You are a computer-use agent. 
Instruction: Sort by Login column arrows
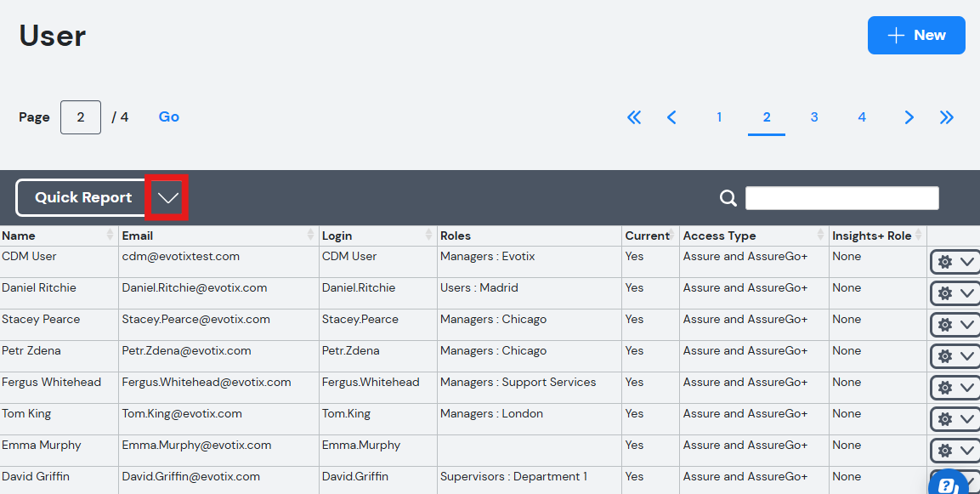[428, 236]
